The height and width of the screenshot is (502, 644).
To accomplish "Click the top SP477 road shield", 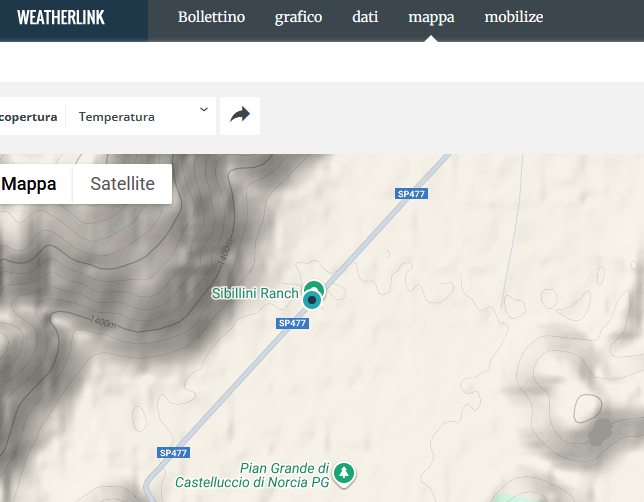I will tap(412, 193).
